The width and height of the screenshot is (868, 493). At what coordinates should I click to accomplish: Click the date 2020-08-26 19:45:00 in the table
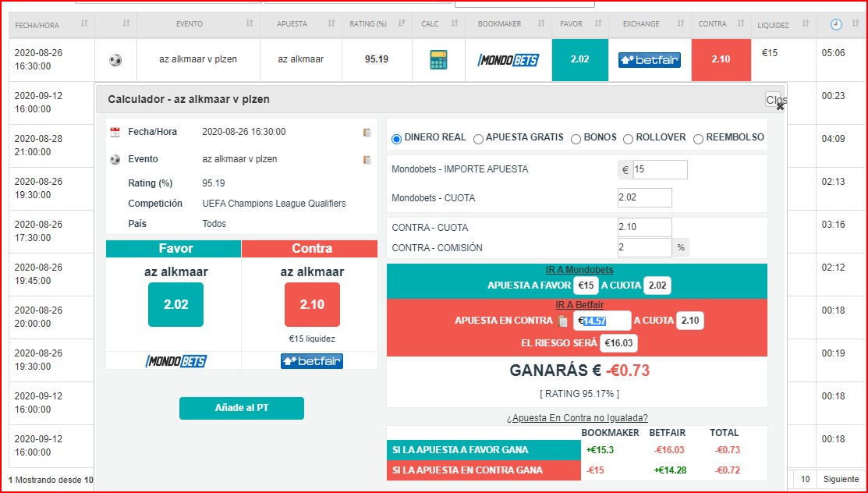(38, 274)
